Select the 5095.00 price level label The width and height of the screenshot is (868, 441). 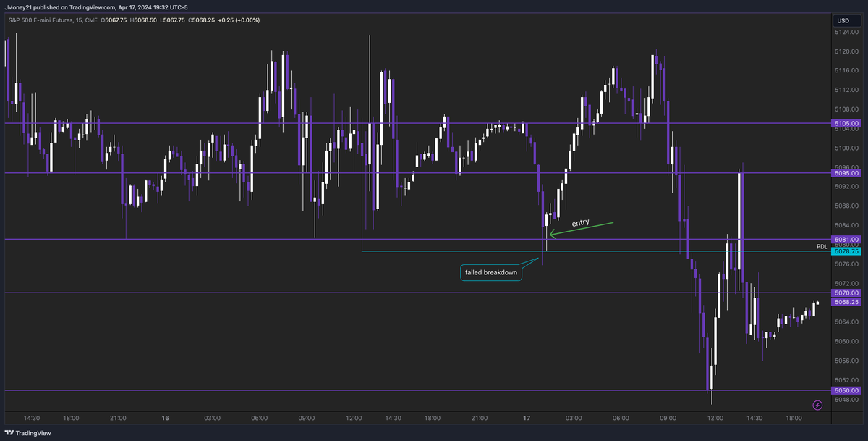(x=846, y=173)
